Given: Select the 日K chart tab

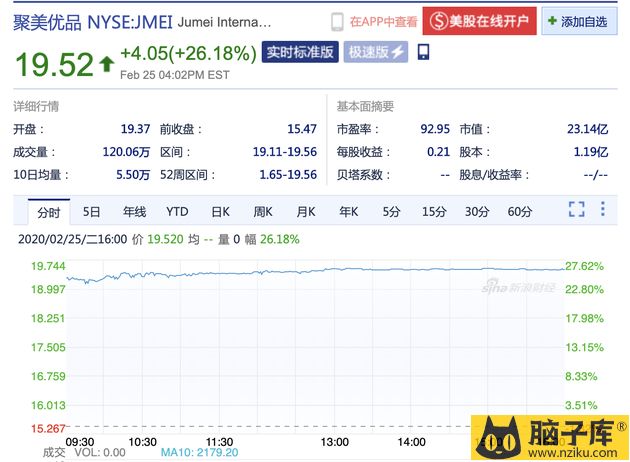Looking at the screenshot, I should pyautogui.click(x=221, y=212).
